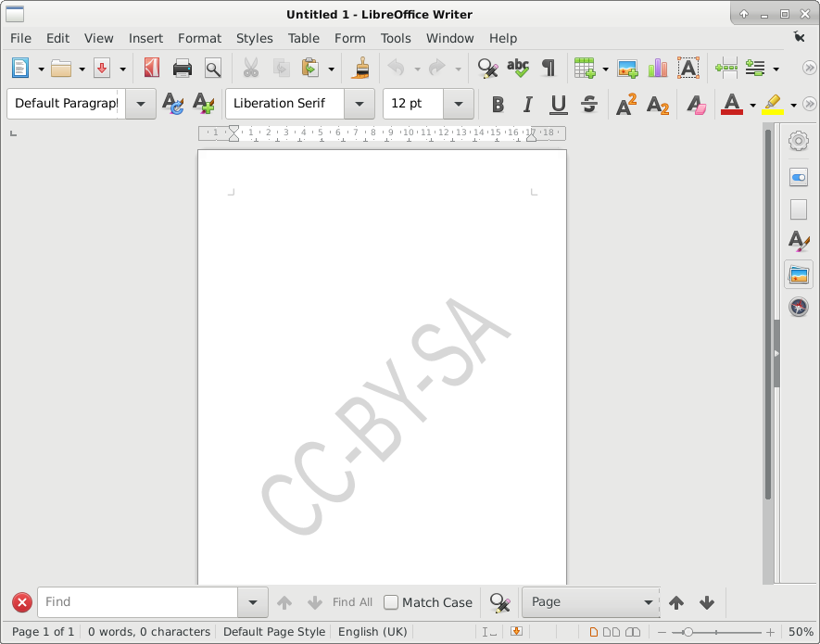Insert a table using the grid icon
Image resolution: width=820 pixels, height=644 pixels.
585,68
